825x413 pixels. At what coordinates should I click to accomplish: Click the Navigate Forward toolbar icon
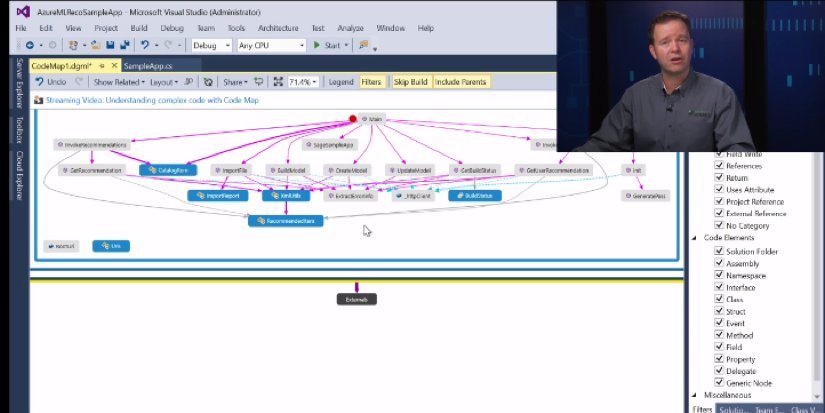[52, 45]
